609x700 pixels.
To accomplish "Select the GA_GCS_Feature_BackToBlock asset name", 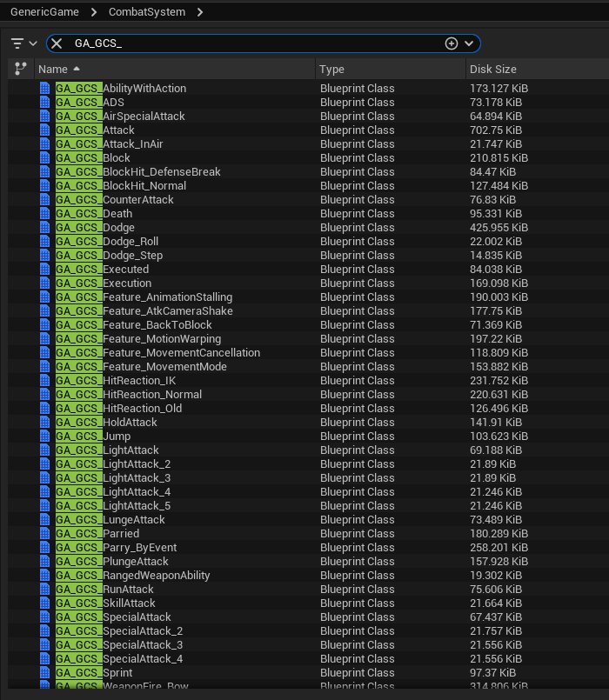I will 134,325.
